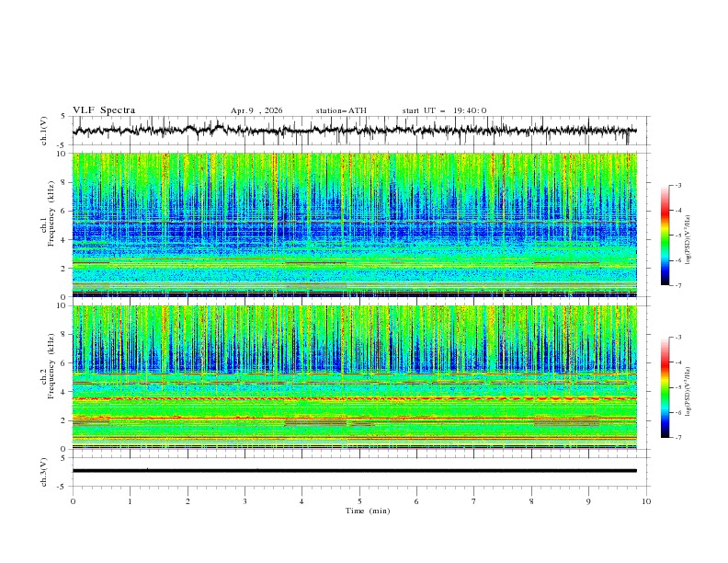Click the "-5" tick on ch.2 colorbar
The width and height of the screenshot is (728, 563).
[677, 387]
